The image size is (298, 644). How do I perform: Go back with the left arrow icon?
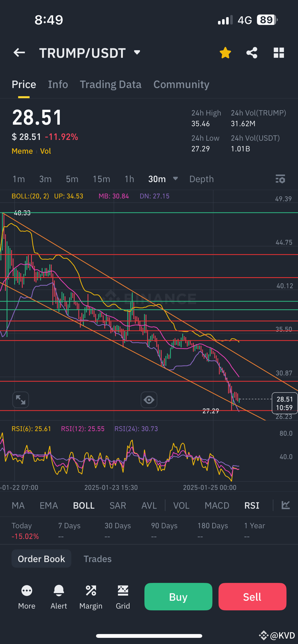pos(19,53)
